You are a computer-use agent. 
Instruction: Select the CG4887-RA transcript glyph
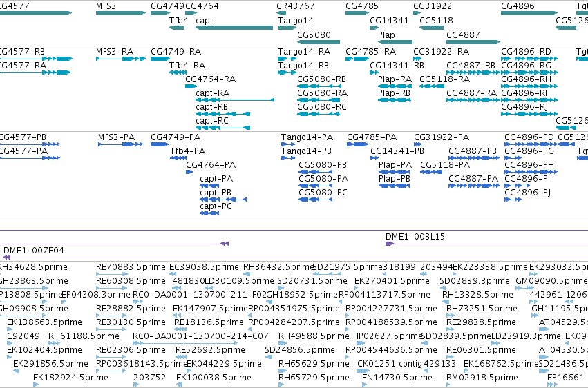(x=473, y=100)
